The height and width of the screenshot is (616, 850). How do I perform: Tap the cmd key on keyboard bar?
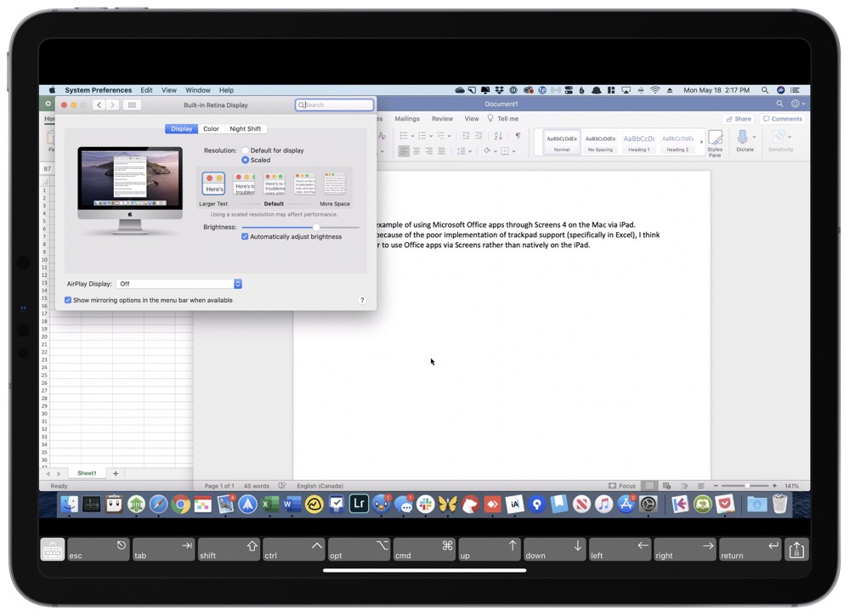[424, 550]
